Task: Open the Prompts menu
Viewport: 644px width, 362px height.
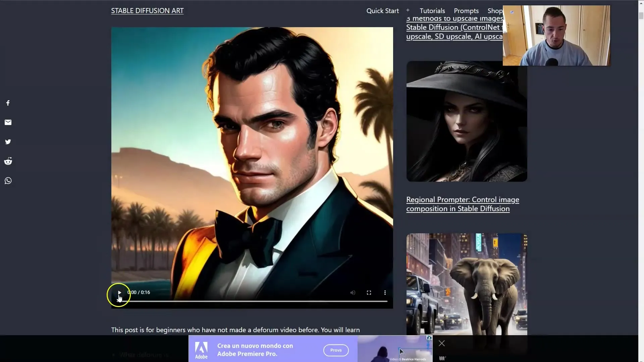Action: [466, 11]
